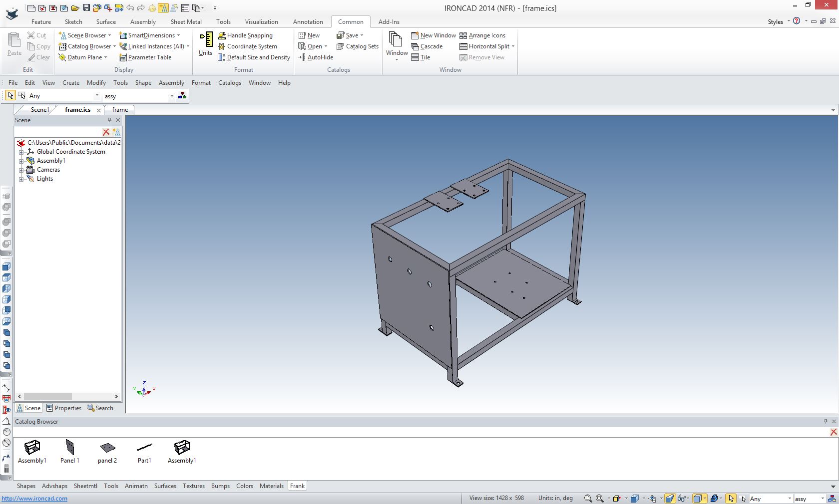The height and width of the screenshot is (504, 839).
Task: Save the current document
Action: pyautogui.click(x=86, y=8)
